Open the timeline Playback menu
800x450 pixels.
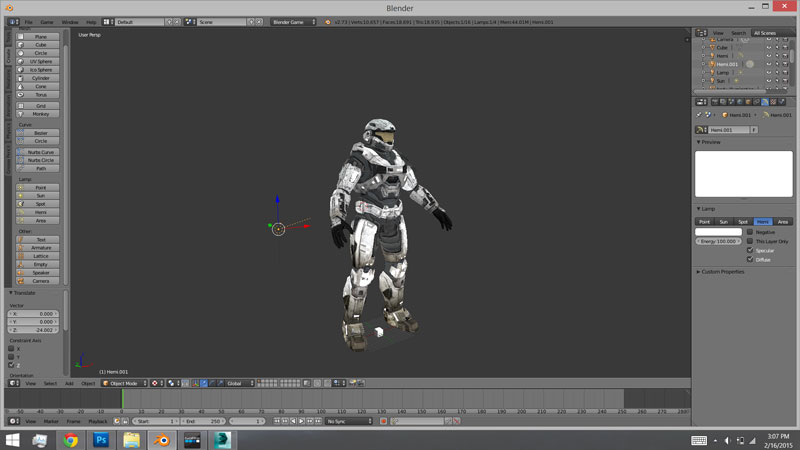point(97,421)
